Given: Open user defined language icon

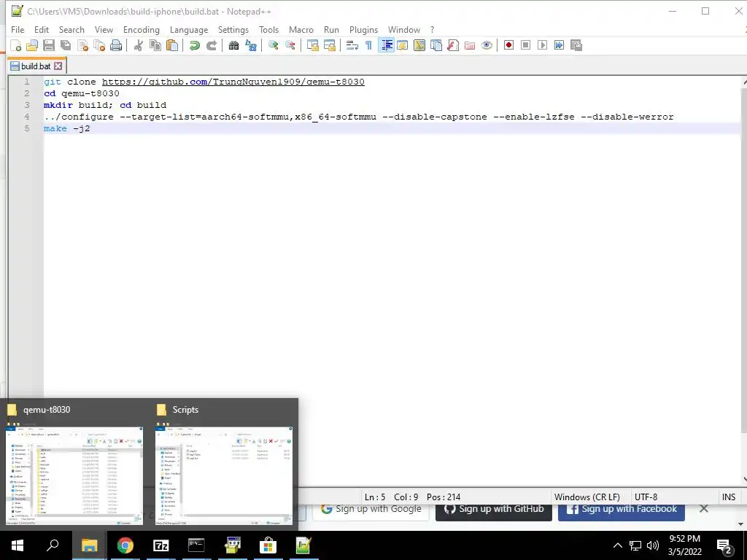Looking at the screenshot, I should tap(403, 45).
